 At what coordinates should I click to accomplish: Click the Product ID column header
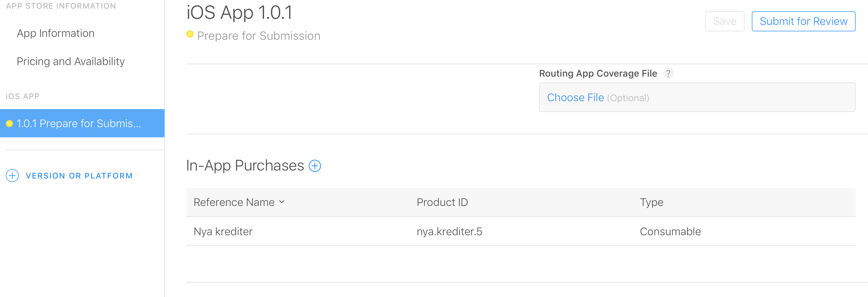point(442,202)
